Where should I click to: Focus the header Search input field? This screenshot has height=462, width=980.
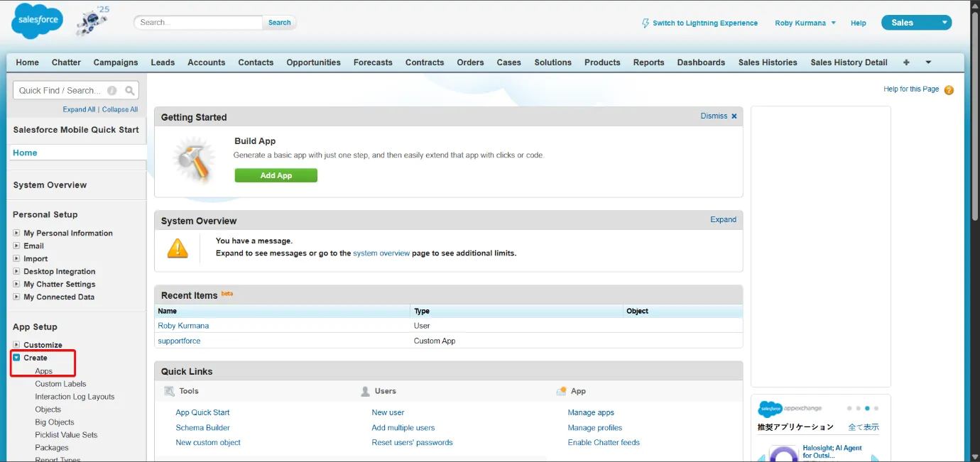(x=199, y=23)
